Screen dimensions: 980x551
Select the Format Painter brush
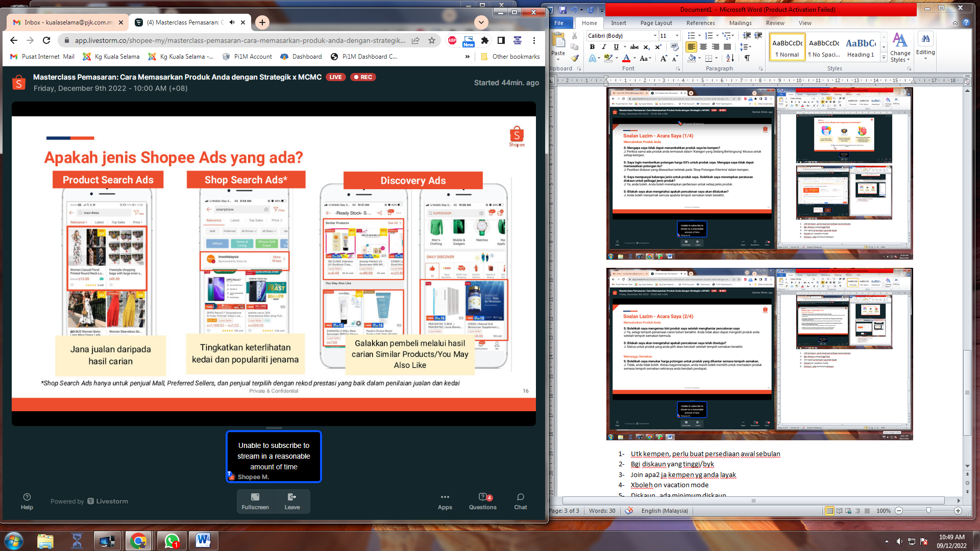coord(574,58)
